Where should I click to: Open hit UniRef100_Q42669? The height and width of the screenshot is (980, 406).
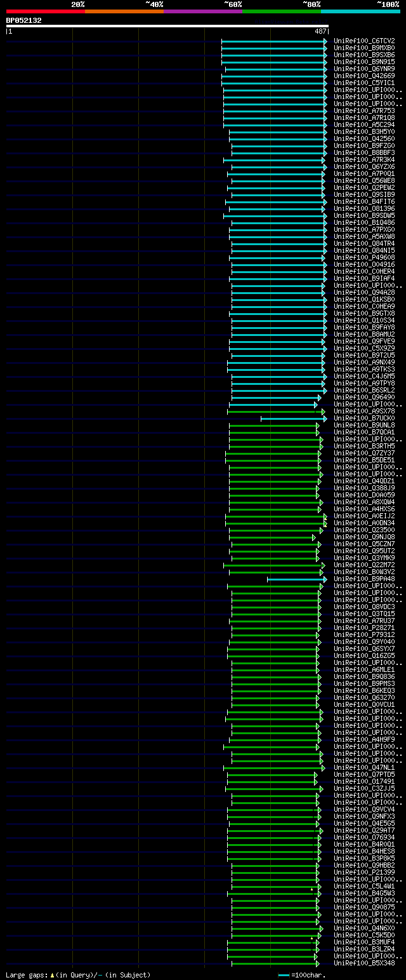364,76
